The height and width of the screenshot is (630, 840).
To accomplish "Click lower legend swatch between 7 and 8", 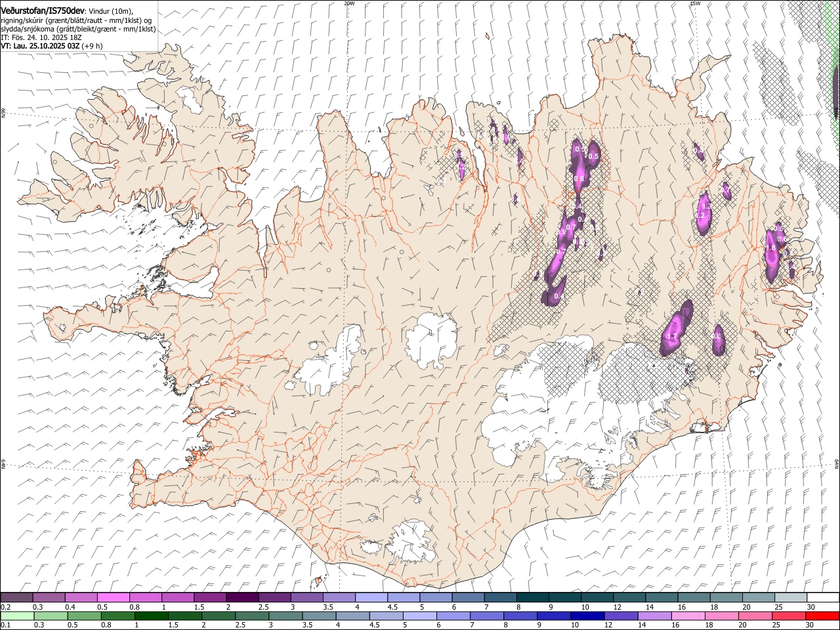I will tap(486, 616).
